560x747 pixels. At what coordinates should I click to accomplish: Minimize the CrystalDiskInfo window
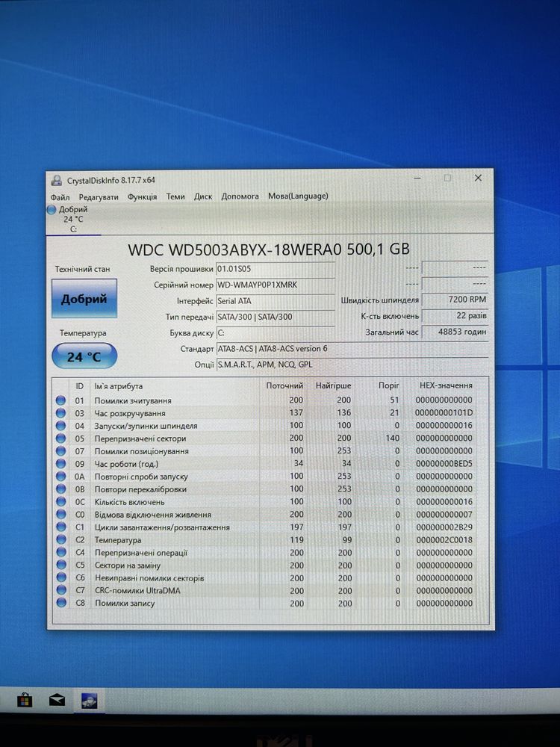tap(417, 179)
